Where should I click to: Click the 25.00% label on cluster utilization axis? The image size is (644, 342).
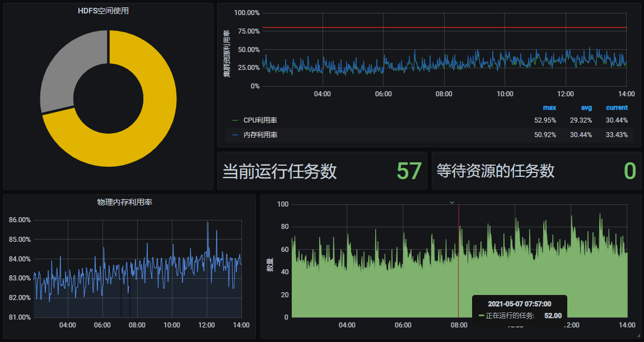tap(249, 68)
